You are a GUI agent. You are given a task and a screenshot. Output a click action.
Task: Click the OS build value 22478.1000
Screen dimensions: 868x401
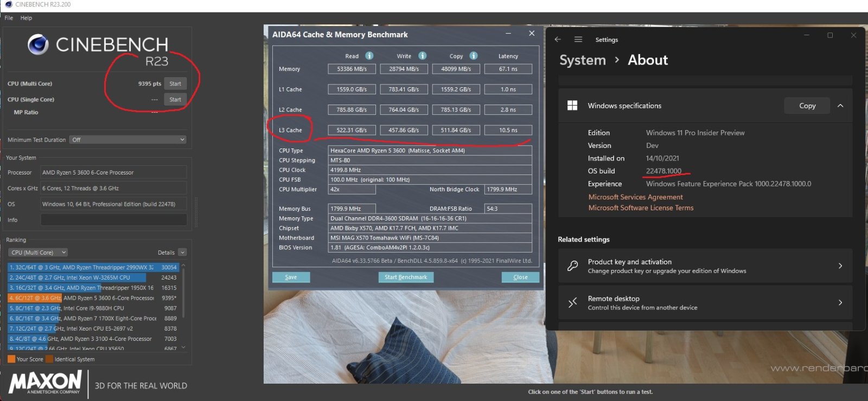pos(663,171)
